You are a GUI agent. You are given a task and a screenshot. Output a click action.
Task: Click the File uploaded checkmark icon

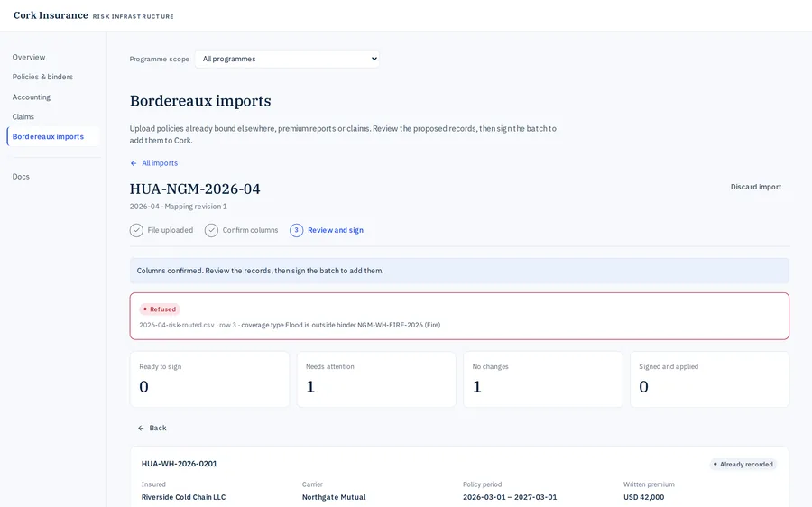click(136, 230)
